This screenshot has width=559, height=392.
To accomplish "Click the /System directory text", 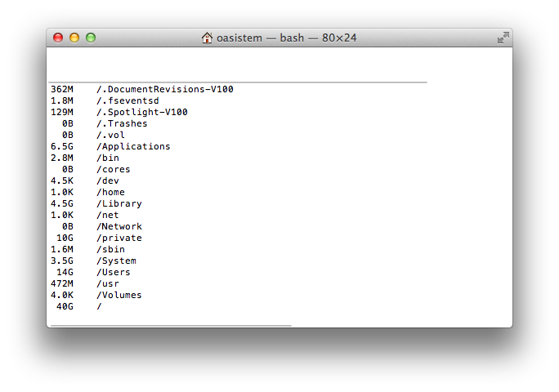I will [116, 261].
